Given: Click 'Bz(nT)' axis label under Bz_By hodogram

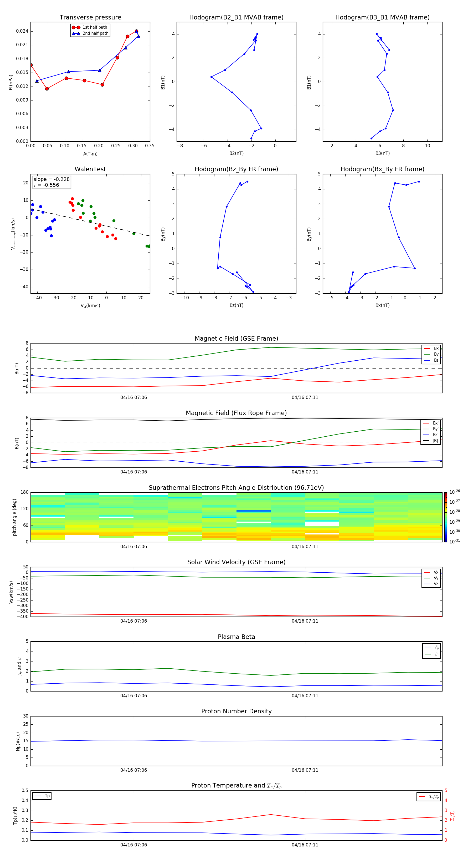Looking at the screenshot, I should click(x=236, y=305).
